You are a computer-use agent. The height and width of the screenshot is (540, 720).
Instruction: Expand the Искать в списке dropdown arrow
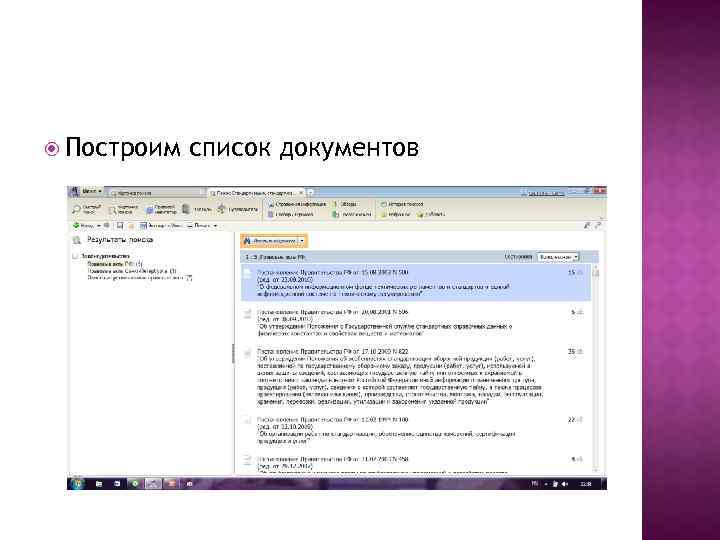pos(302,241)
